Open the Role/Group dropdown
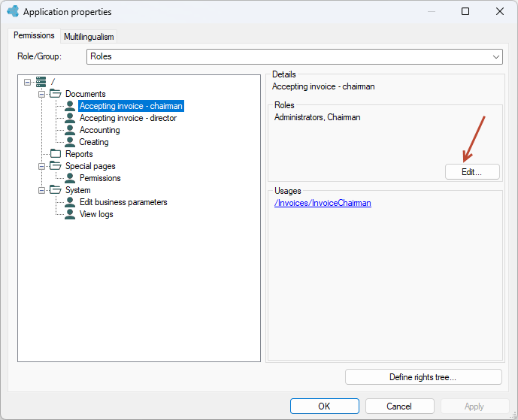Viewport: 518px width, 420px height. coord(295,57)
